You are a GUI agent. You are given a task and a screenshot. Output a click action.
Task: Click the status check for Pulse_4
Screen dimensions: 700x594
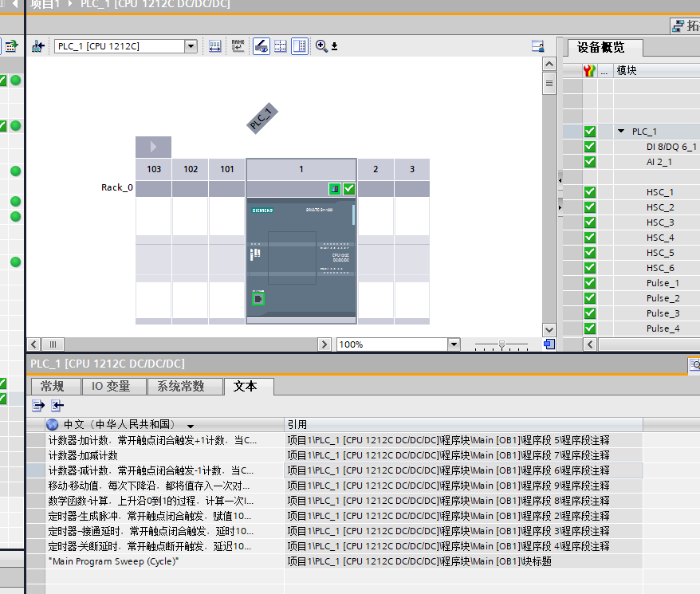(590, 328)
